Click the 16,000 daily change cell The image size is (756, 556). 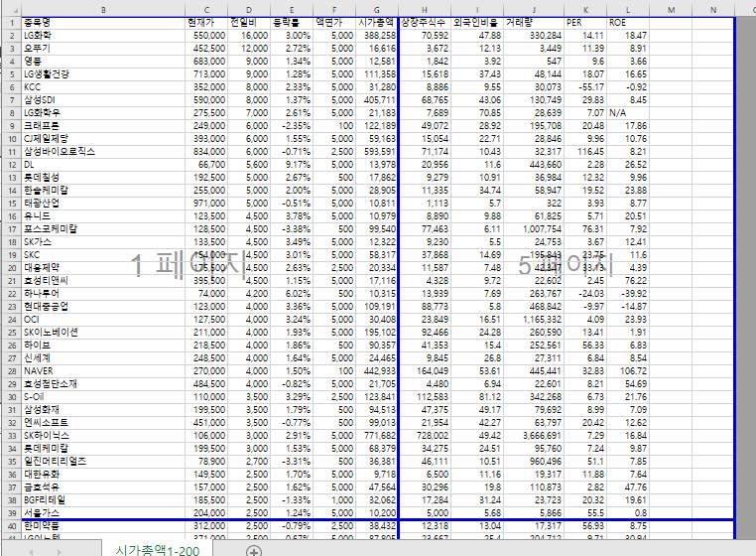pos(249,36)
